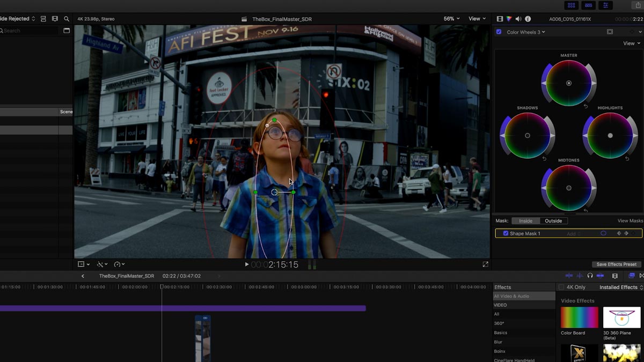
Task: Open the viewer View dropdown
Action: point(477,19)
